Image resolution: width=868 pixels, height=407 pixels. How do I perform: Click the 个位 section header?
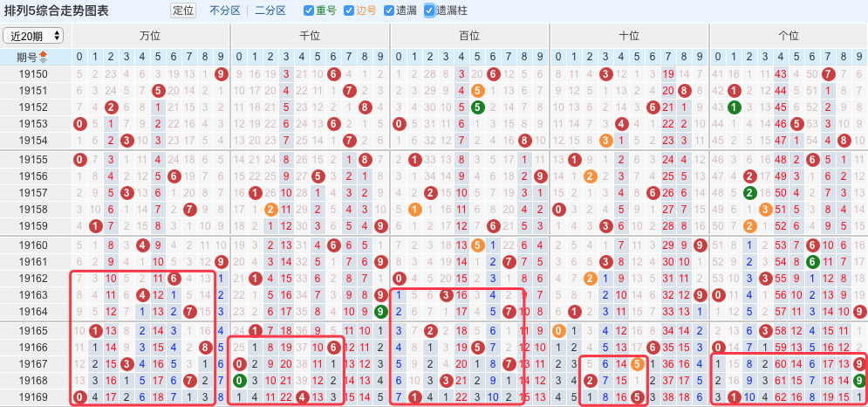tap(789, 36)
